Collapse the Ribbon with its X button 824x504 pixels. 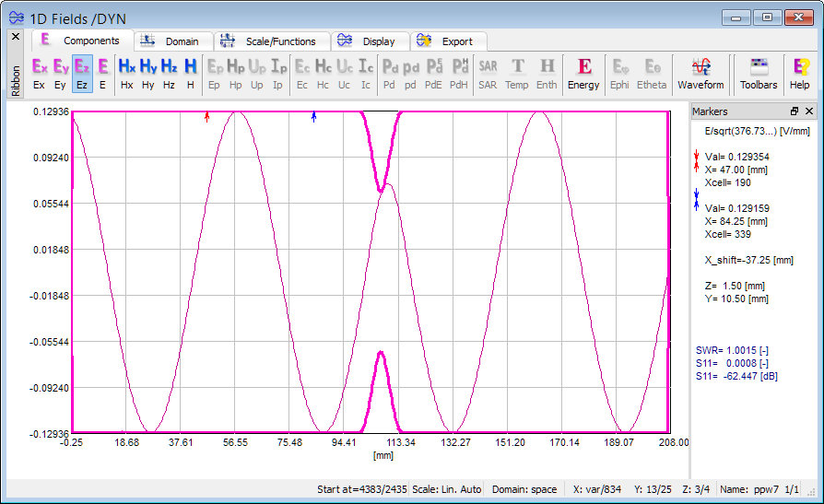pyautogui.click(x=15, y=37)
